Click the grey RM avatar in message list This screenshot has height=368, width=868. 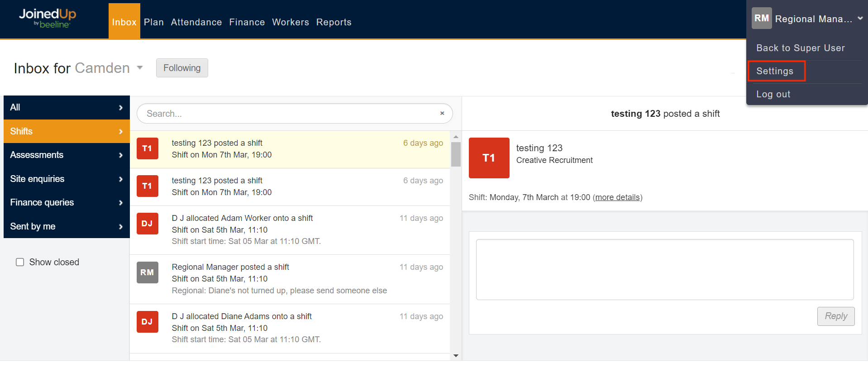147,272
